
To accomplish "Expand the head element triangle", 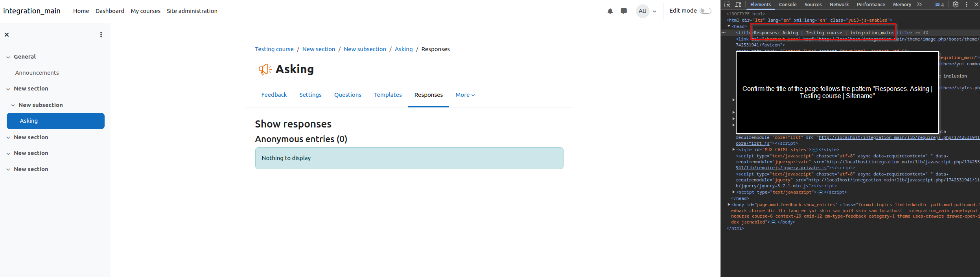I will [x=729, y=26].
